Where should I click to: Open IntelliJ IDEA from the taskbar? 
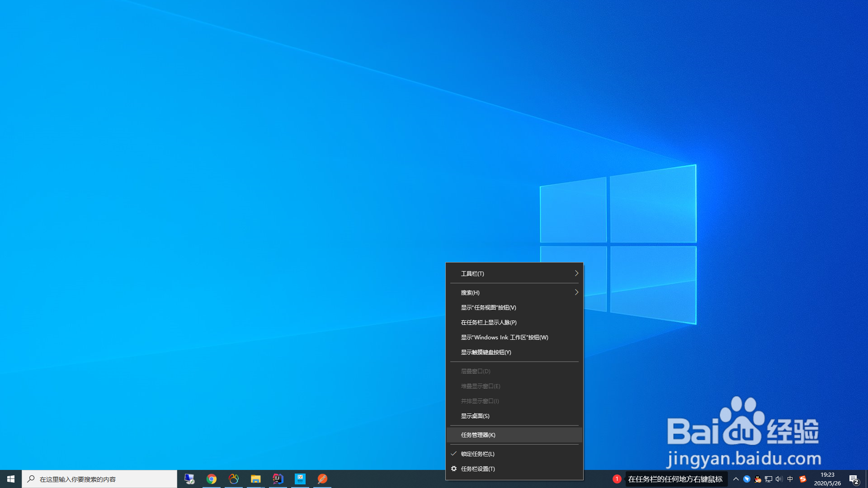[277, 479]
